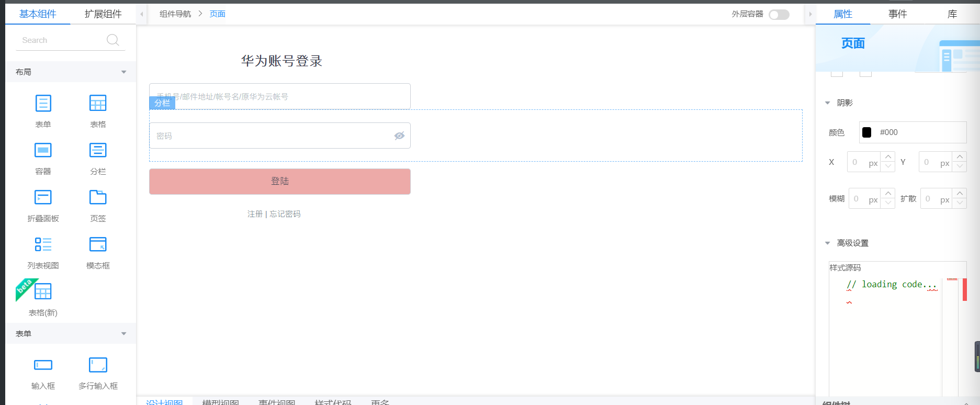Go to 组件导航 in the breadcrumb

click(x=175, y=14)
